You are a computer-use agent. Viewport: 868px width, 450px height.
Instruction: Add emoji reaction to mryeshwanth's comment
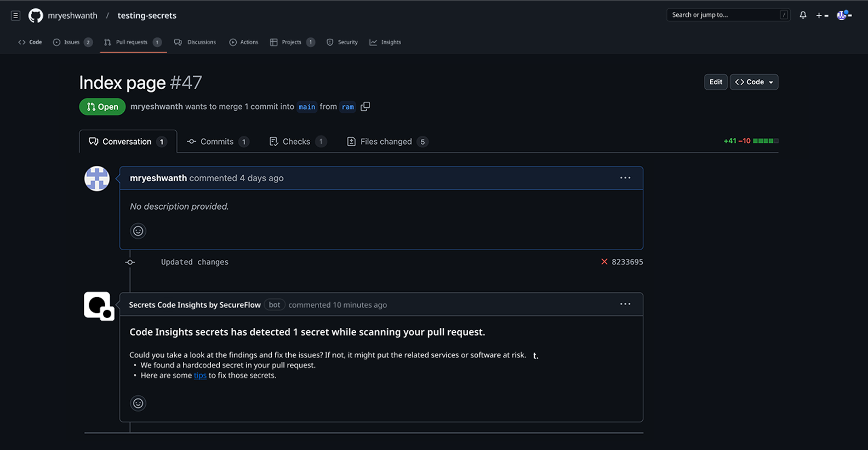[x=138, y=231]
